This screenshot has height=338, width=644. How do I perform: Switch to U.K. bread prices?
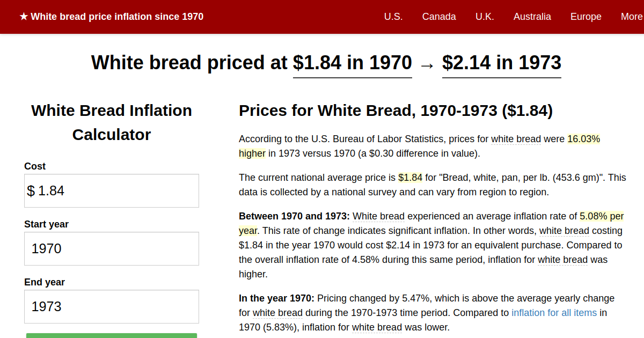[x=485, y=17]
